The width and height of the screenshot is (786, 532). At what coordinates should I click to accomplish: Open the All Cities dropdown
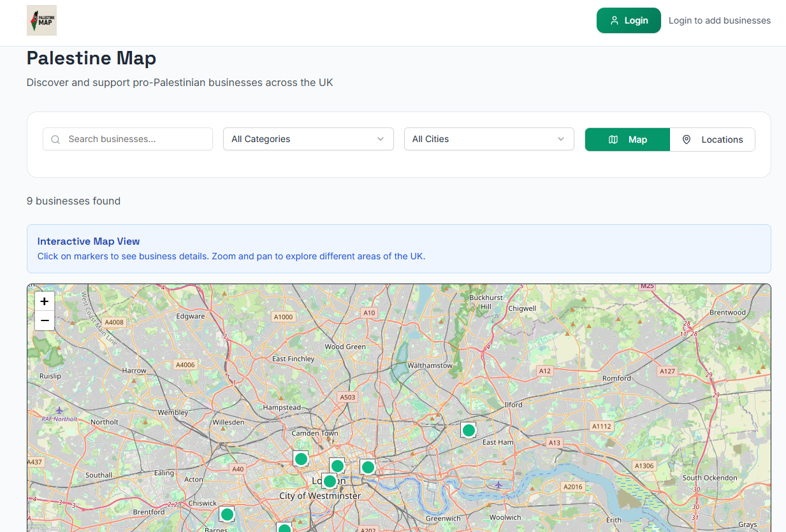489,139
